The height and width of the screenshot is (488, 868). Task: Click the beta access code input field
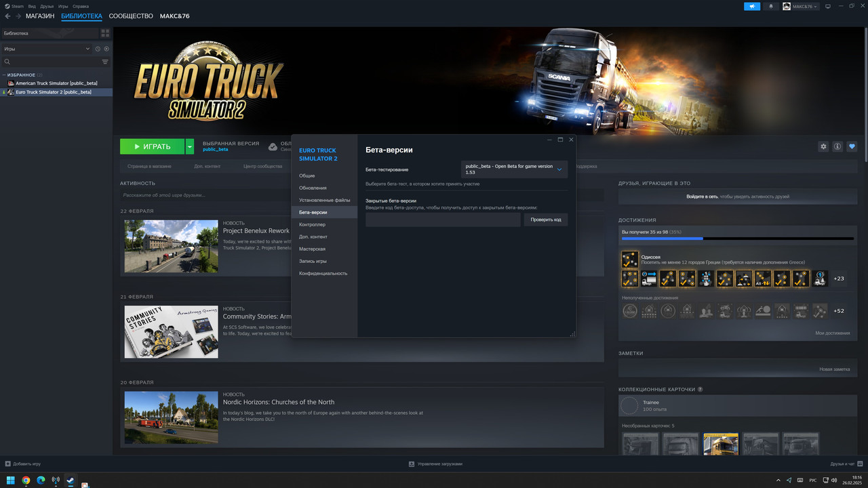443,220
